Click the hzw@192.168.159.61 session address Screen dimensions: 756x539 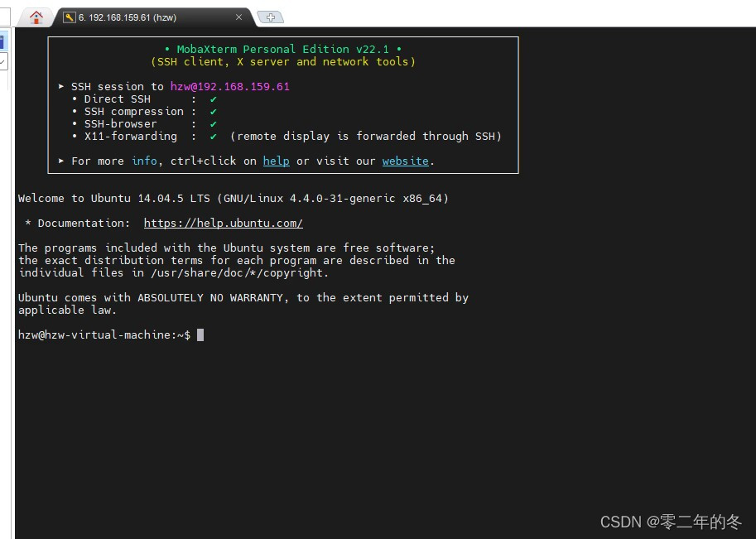coord(230,87)
